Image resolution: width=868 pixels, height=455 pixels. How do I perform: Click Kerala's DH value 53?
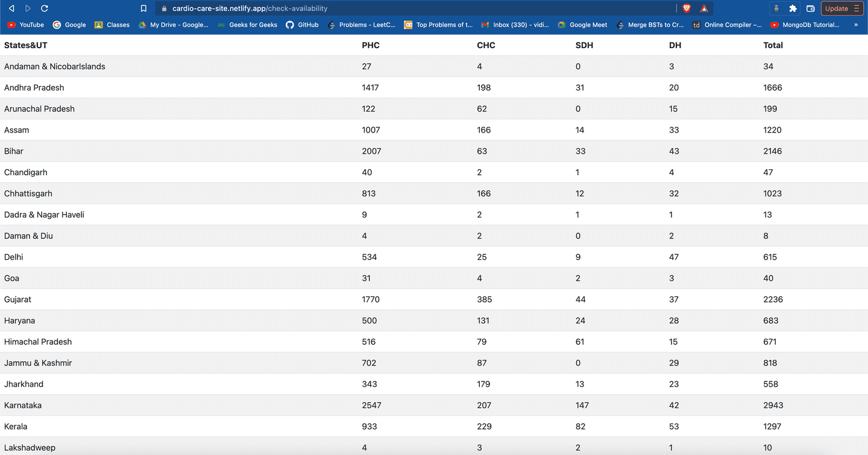674,426
